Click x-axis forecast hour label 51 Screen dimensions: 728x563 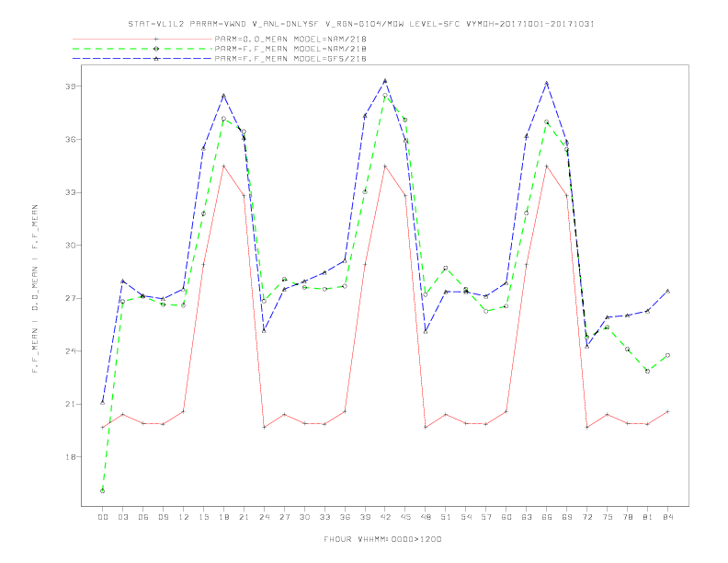point(446,517)
